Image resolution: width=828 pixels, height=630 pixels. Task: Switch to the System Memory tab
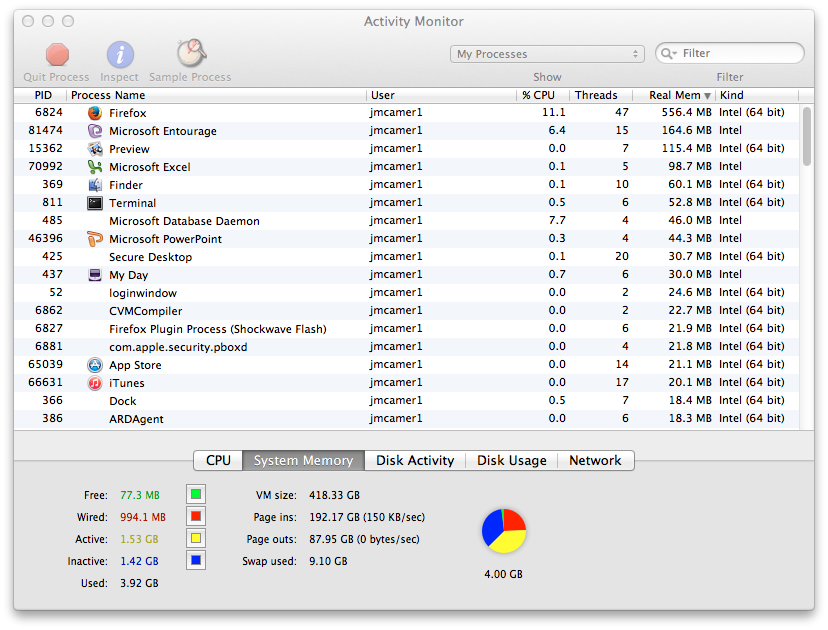pos(303,460)
